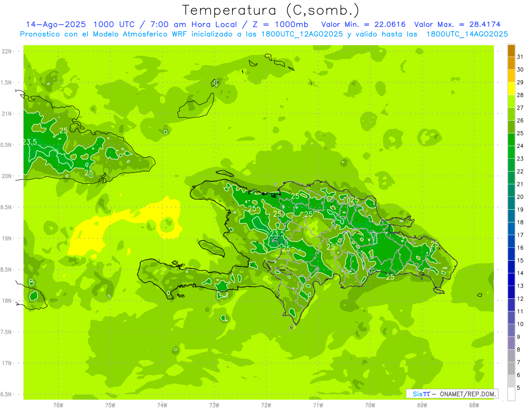
Task: Click legend value "31" on the color scale
Action: pos(520,57)
